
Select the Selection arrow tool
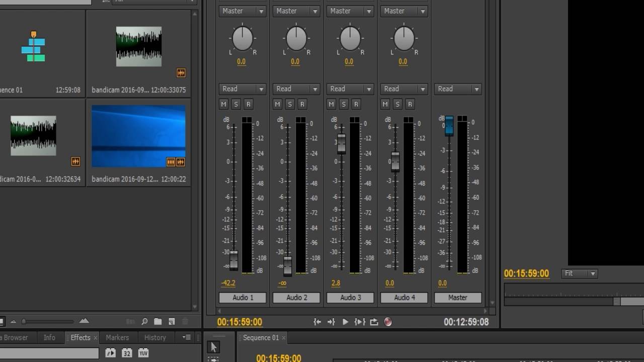tap(213, 347)
